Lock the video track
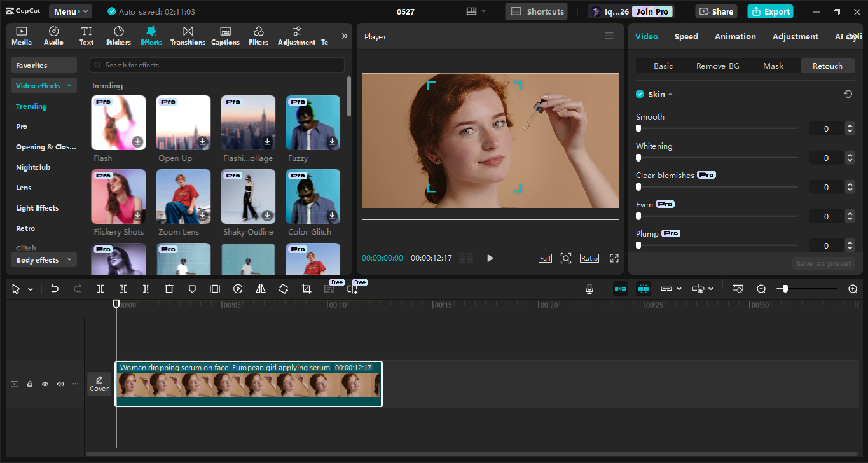 pyautogui.click(x=30, y=384)
